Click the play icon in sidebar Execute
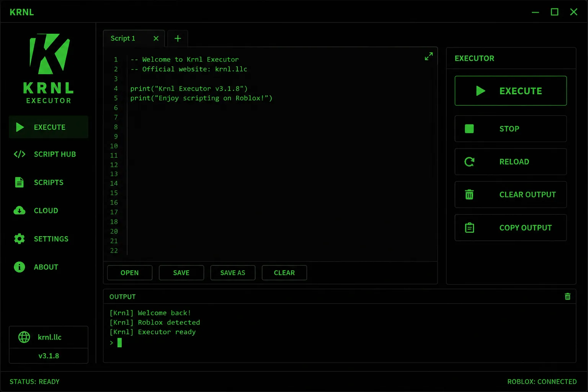This screenshot has height=392, width=588. [x=20, y=127]
